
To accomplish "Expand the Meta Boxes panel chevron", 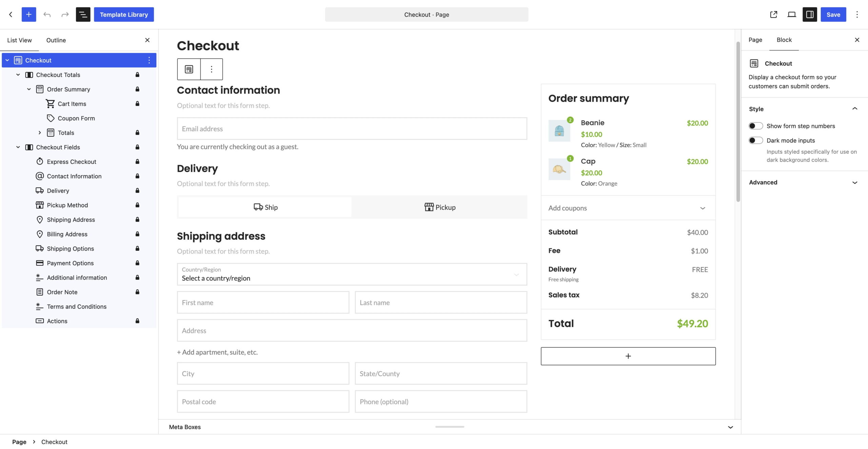I will click(x=730, y=427).
